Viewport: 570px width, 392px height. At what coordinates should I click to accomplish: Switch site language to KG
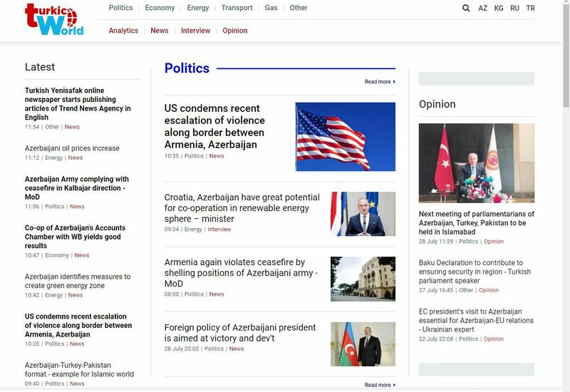pos(499,8)
